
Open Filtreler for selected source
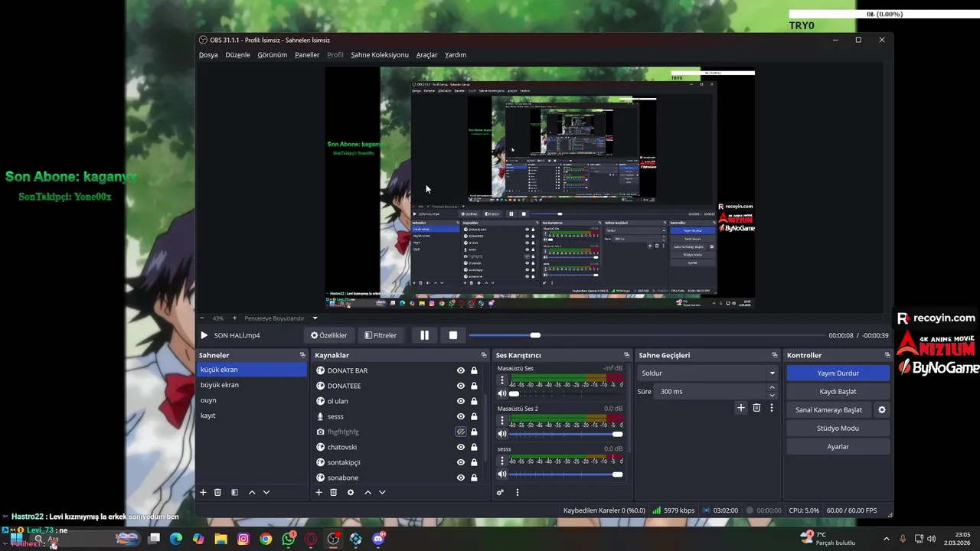click(x=381, y=335)
